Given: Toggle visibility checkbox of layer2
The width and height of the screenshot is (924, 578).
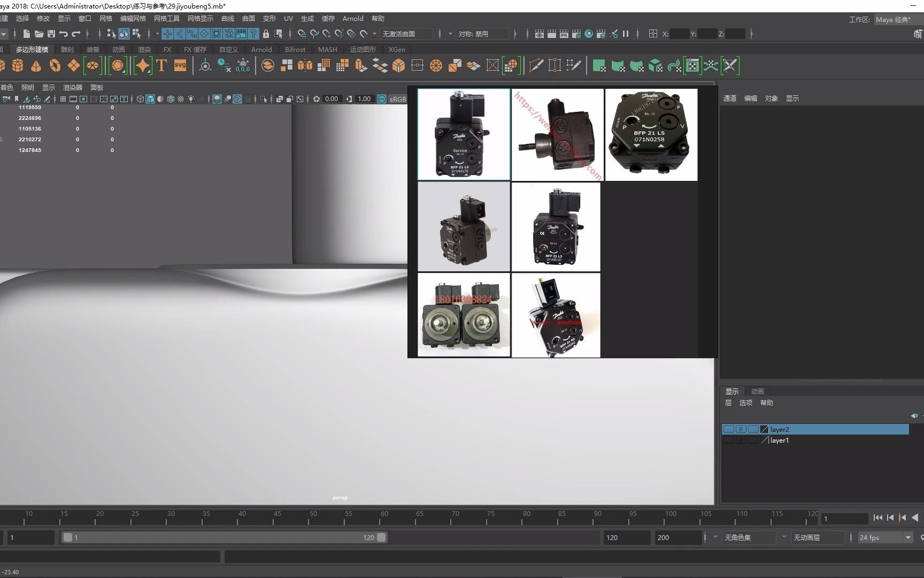Looking at the screenshot, I should pos(729,429).
